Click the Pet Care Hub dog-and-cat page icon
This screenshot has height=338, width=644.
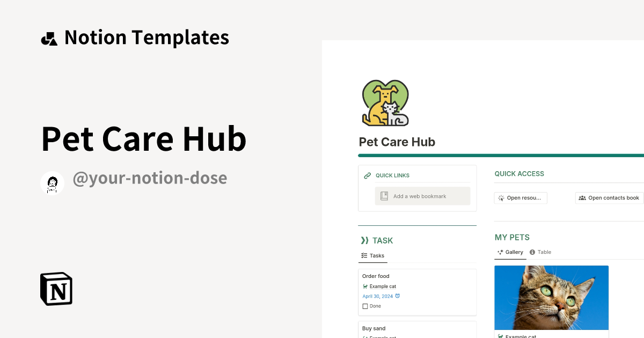(x=385, y=102)
